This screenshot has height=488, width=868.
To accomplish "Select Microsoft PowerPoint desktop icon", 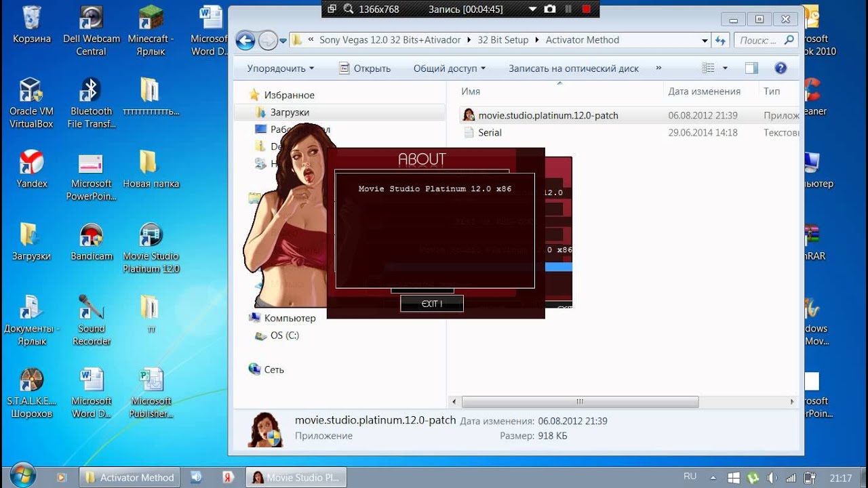I will (92, 176).
